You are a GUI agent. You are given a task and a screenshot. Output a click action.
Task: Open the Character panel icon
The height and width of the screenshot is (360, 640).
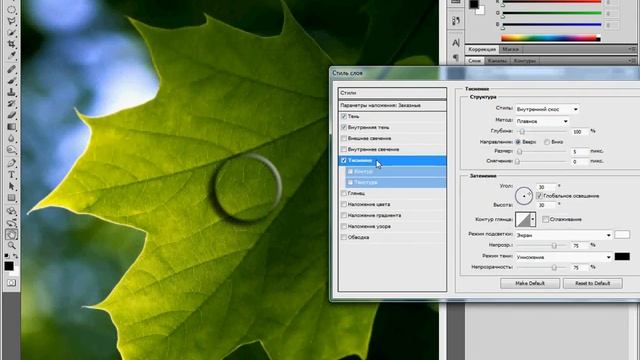456,42
